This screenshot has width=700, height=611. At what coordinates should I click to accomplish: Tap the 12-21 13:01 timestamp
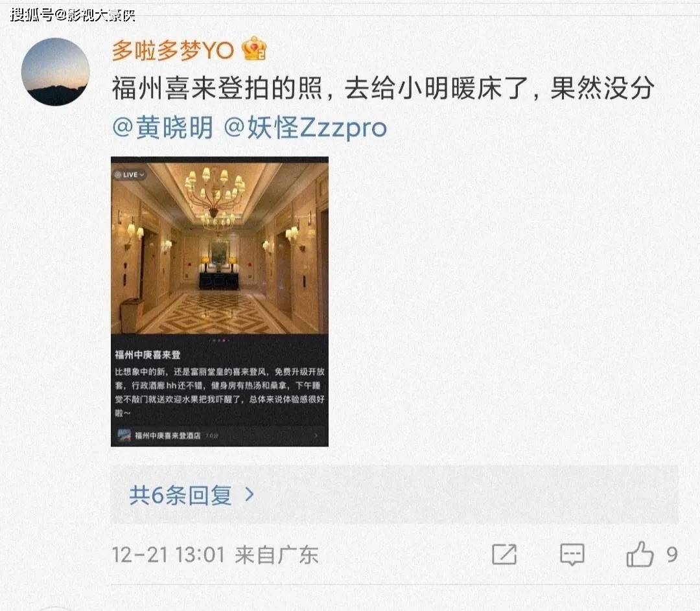[x=169, y=555]
